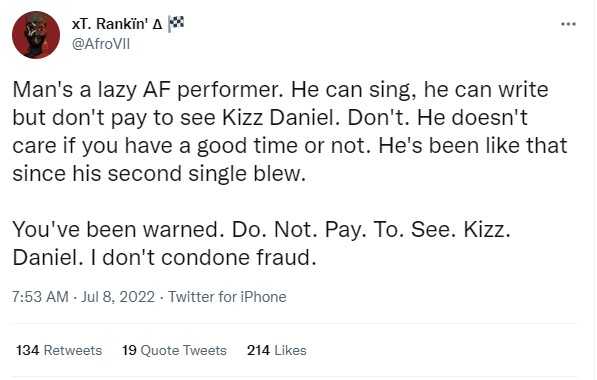Click the Jul 8, 2022 date
Image resolution: width=597 pixels, height=380 pixels.
coord(118,297)
